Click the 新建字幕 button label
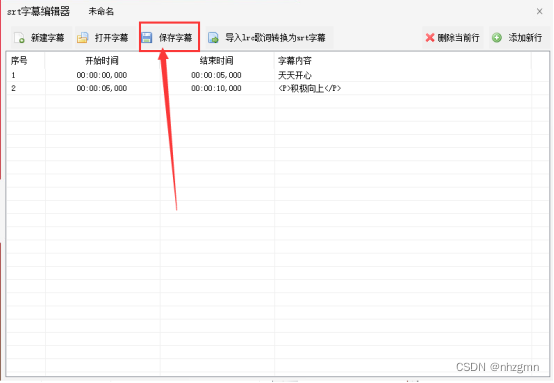The width and height of the screenshot is (554, 383). (48, 37)
